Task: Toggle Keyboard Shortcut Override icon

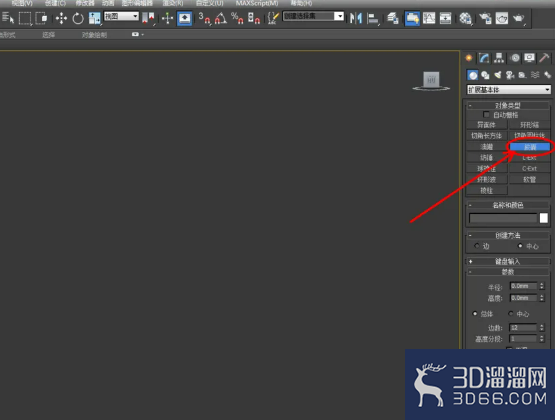Action: coord(184,18)
